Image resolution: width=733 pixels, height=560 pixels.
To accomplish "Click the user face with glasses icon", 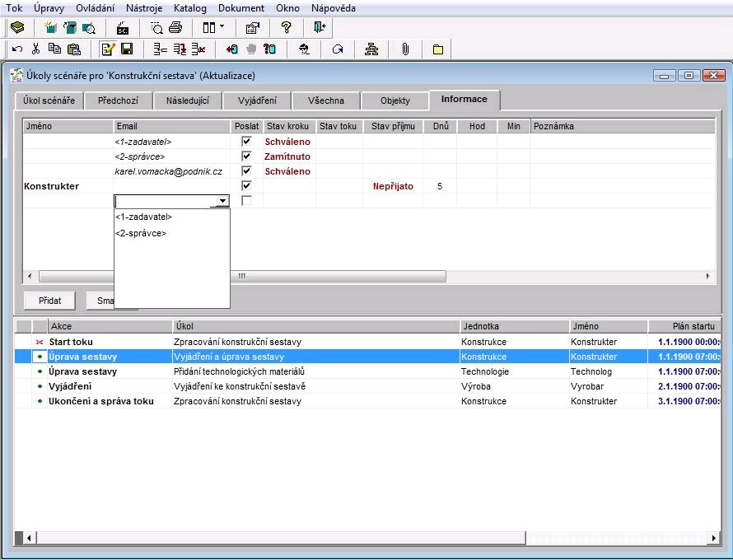I will tap(304, 49).
